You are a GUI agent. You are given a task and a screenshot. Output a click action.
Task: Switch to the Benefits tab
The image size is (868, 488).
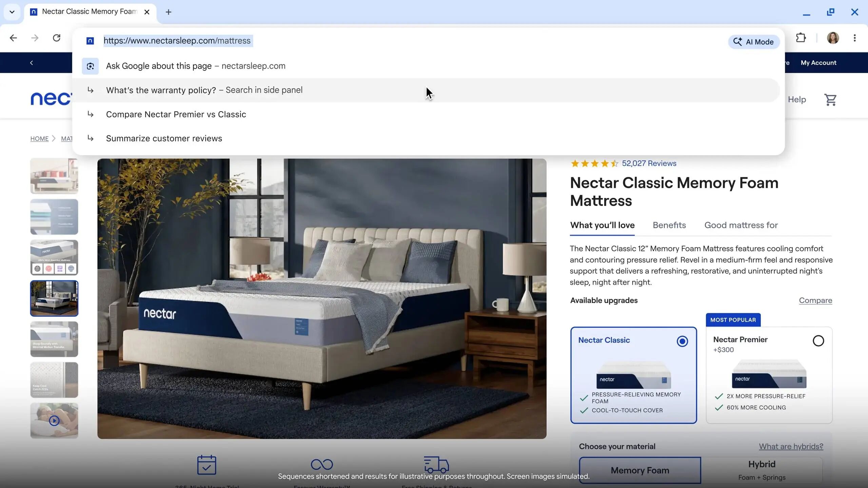pos(669,225)
